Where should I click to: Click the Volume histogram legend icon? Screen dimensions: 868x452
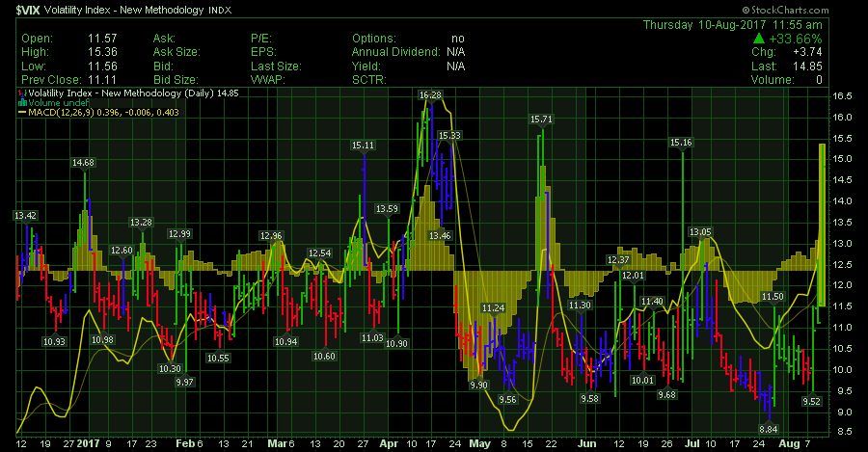click(x=22, y=102)
